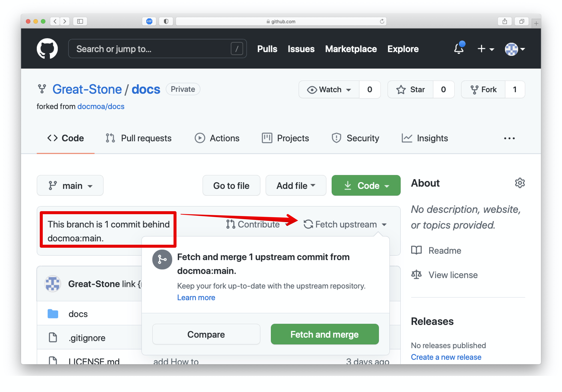Open the green Code dropdown
Image resolution: width=562 pixels, height=392 pixels.
coord(366,186)
